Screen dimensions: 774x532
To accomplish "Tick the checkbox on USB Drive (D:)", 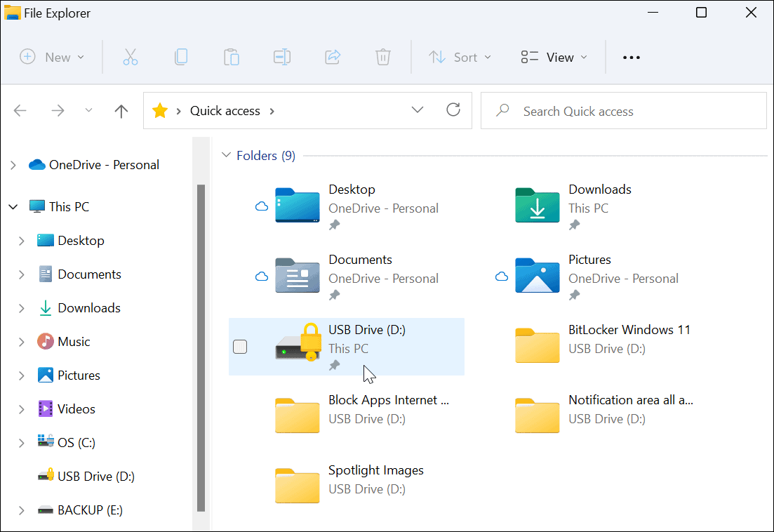I will pos(240,347).
